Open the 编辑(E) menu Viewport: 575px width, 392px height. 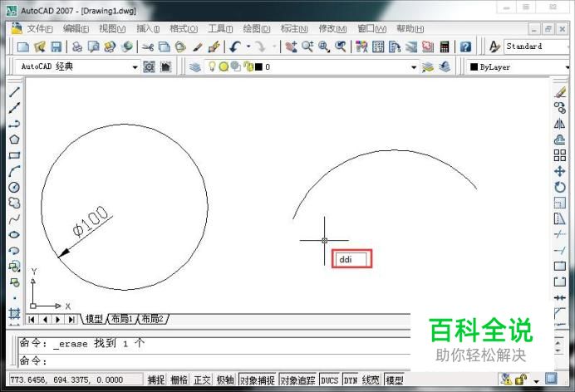[76, 28]
